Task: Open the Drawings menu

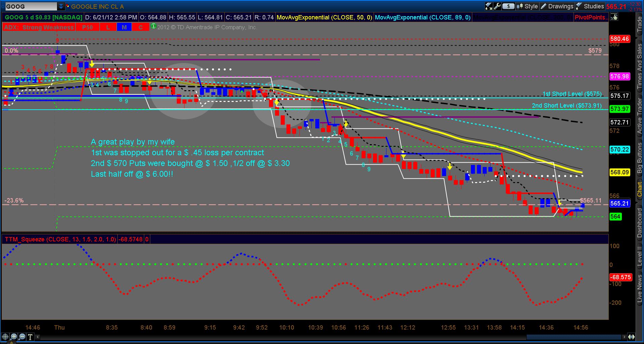Action: [x=557, y=6]
